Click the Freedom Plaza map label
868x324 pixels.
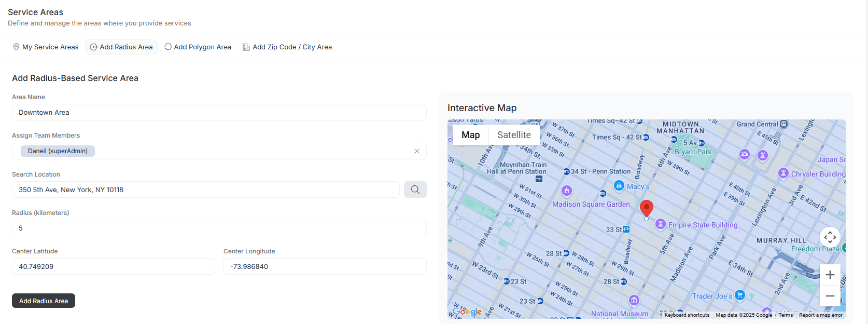pos(815,249)
